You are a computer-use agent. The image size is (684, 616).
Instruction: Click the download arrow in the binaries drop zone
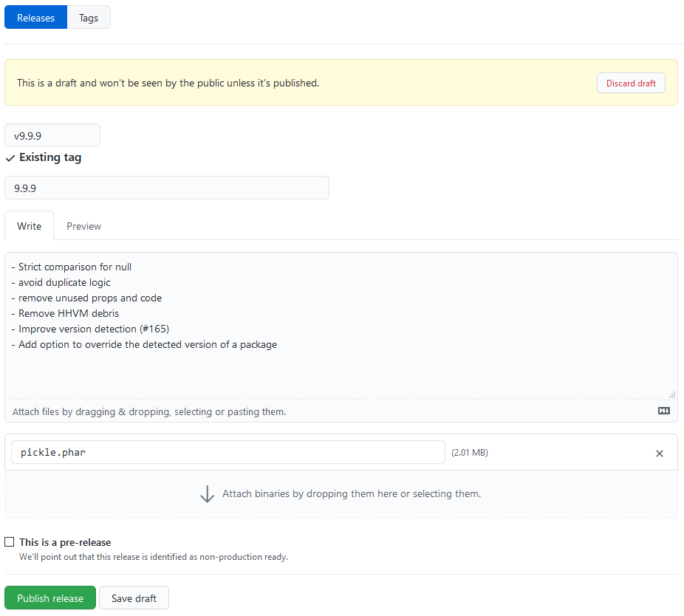point(208,493)
